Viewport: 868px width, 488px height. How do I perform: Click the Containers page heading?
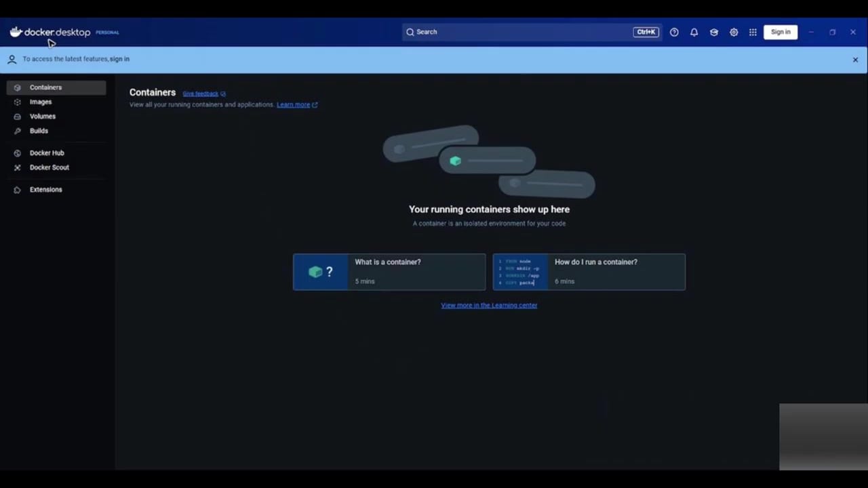click(153, 93)
